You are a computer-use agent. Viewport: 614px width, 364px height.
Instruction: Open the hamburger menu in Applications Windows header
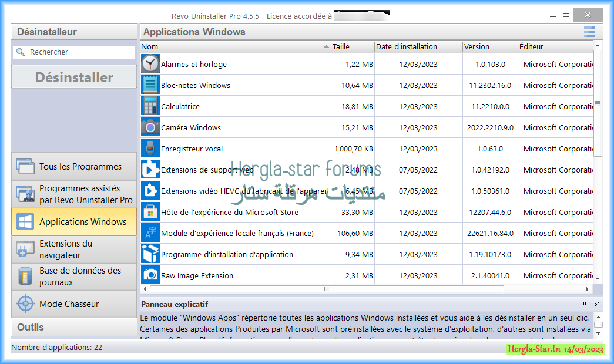[589, 32]
